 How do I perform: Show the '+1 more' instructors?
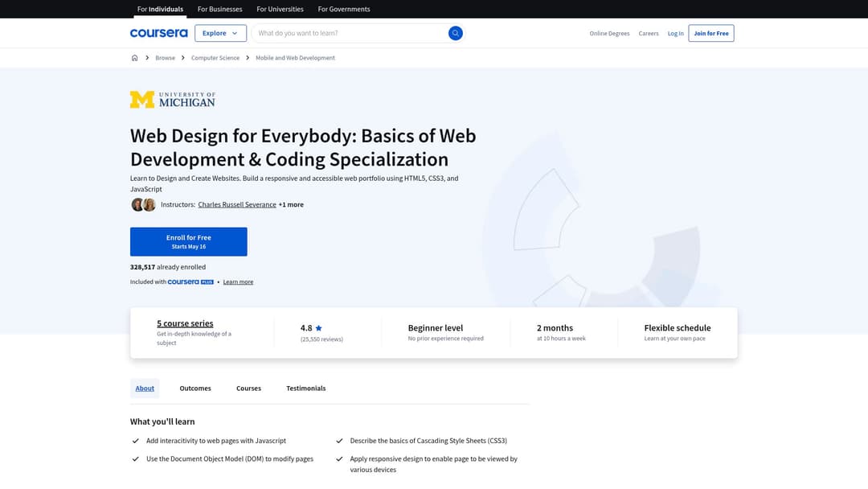point(291,204)
